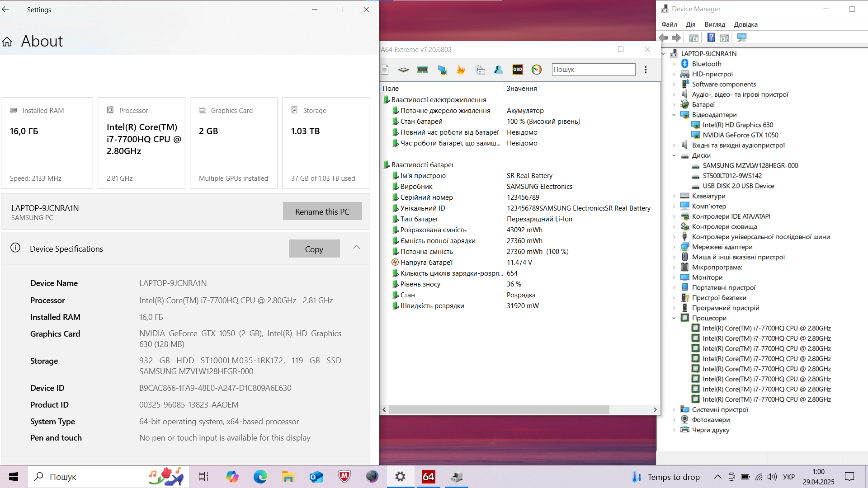This screenshot has width=868, height=488.
Task: Click the action pane icon with green arrow in Device Manager
Action: pos(724,38)
